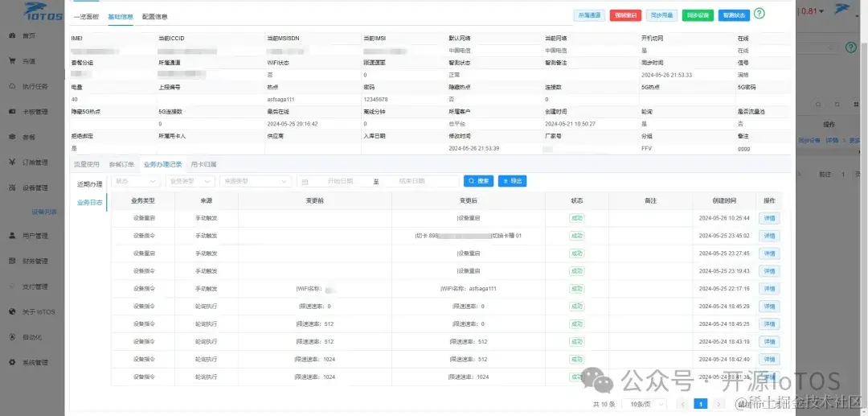This screenshot has height=416, width=868.
Task: Click the 充值 shopping cart icon
Action: coord(12,61)
